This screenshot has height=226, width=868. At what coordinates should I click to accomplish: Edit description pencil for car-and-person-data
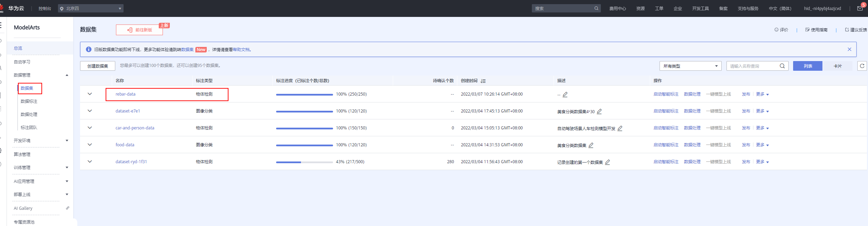(x=620, y=128)
